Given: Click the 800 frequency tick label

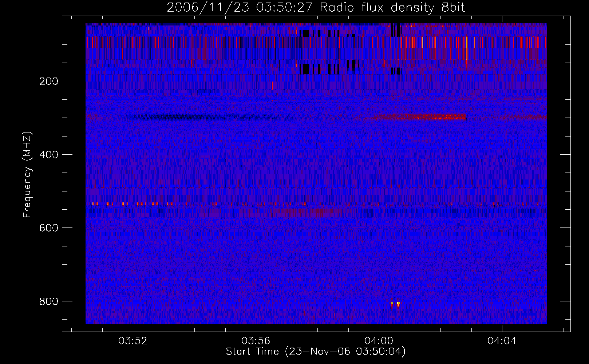Looking at the screenshot, I should tap(49, 301).
